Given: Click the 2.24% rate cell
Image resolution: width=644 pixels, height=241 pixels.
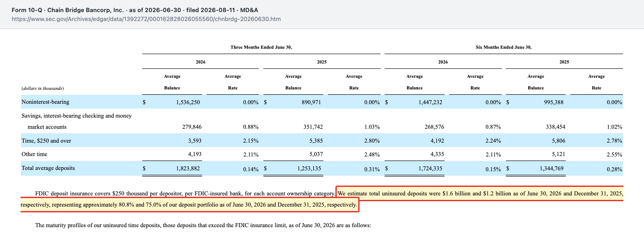Looking at the screenshot, I should [493, 141].
